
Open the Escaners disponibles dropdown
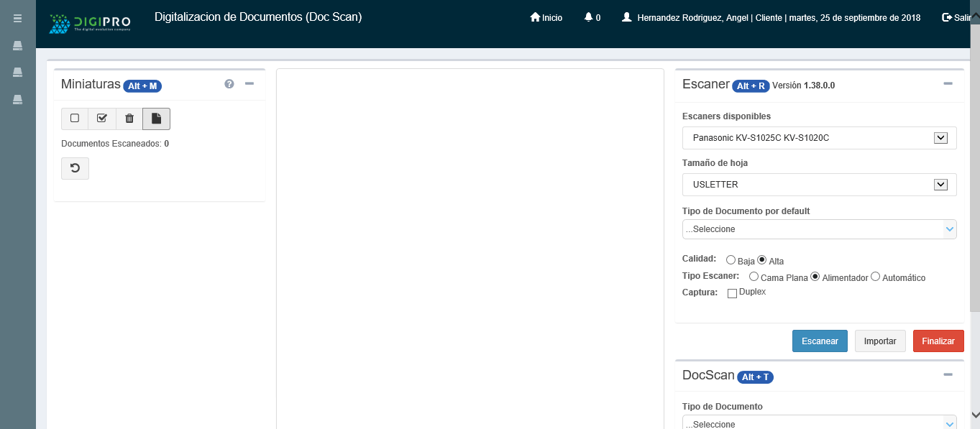coord(819,138)
